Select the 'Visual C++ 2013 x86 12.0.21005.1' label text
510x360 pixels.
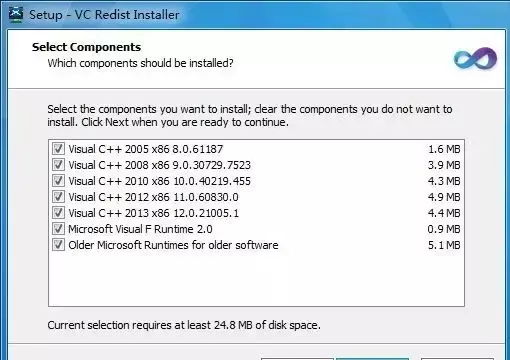coord(154,213)
